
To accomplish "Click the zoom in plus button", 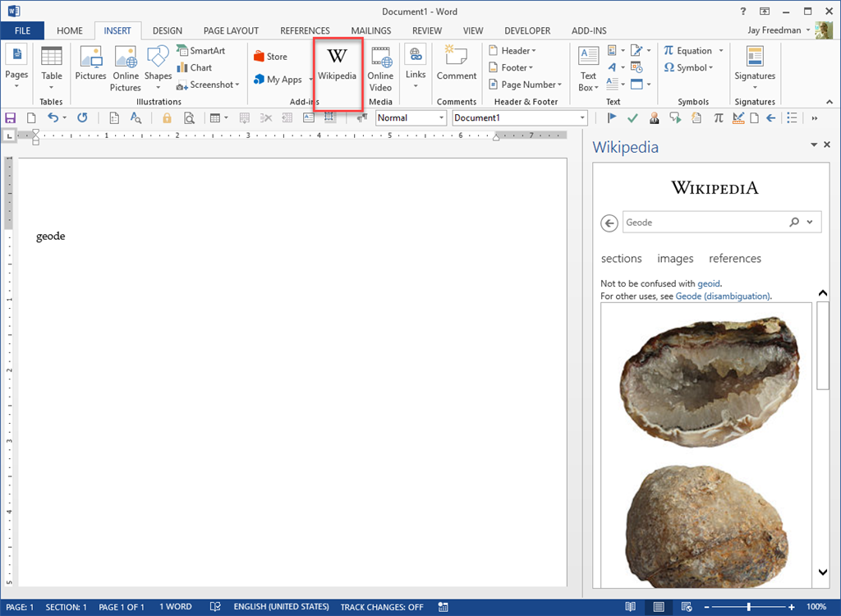I will (x=792, y=607).
